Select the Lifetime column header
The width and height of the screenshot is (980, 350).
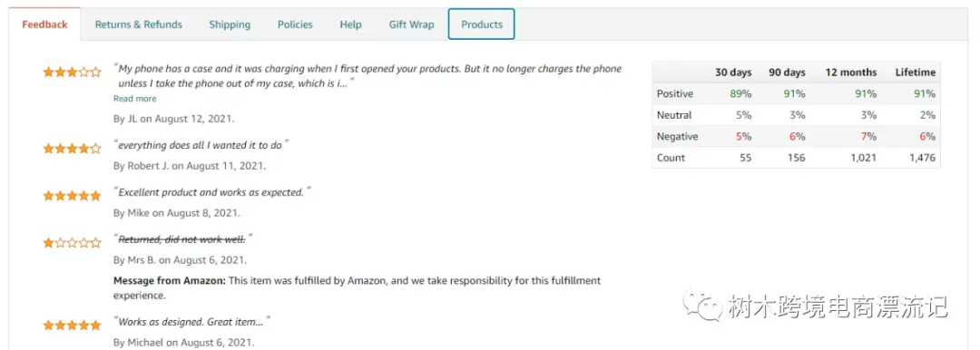pyautogui.click(x=915, y=73)
